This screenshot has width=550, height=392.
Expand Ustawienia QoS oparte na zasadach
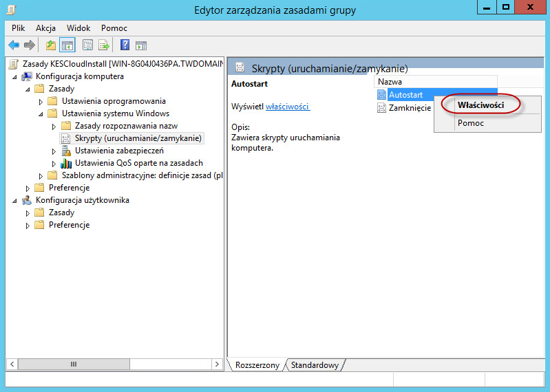(54, 164)
